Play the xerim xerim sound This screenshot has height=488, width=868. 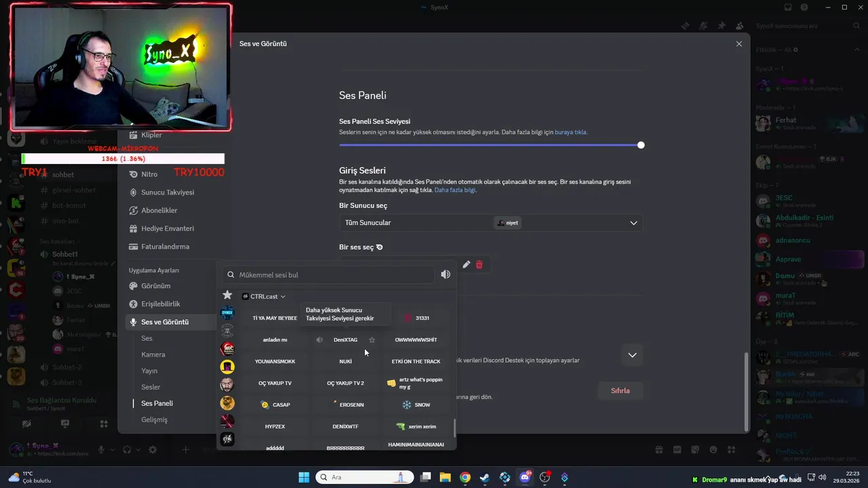tap(416, 426)
